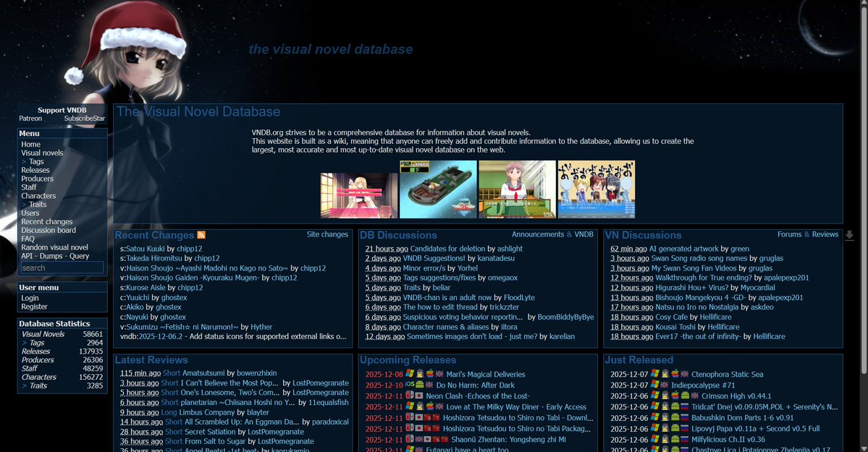868x452 pixels.
Task: Open Visual novels in the Menu sidebar
Action: (42, 153)
